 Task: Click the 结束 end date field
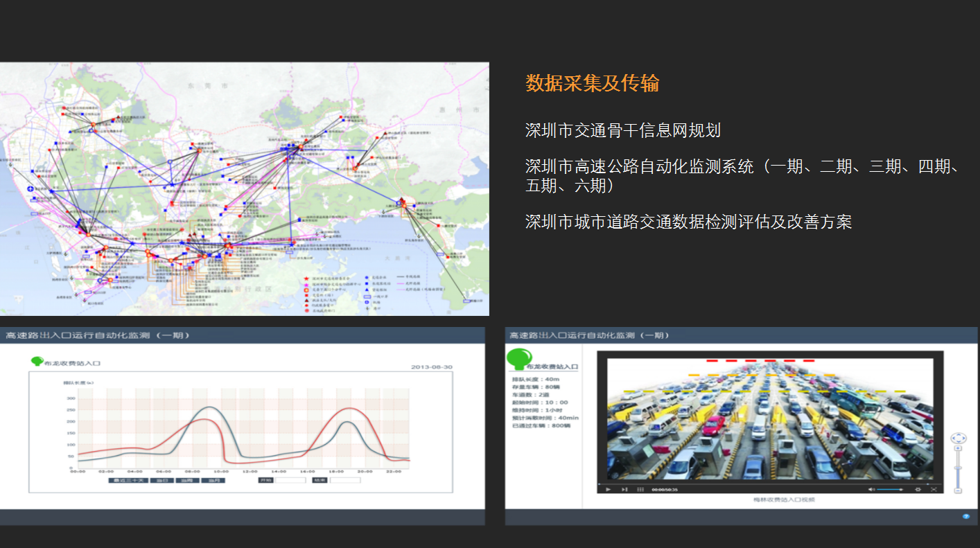(345, 480)
